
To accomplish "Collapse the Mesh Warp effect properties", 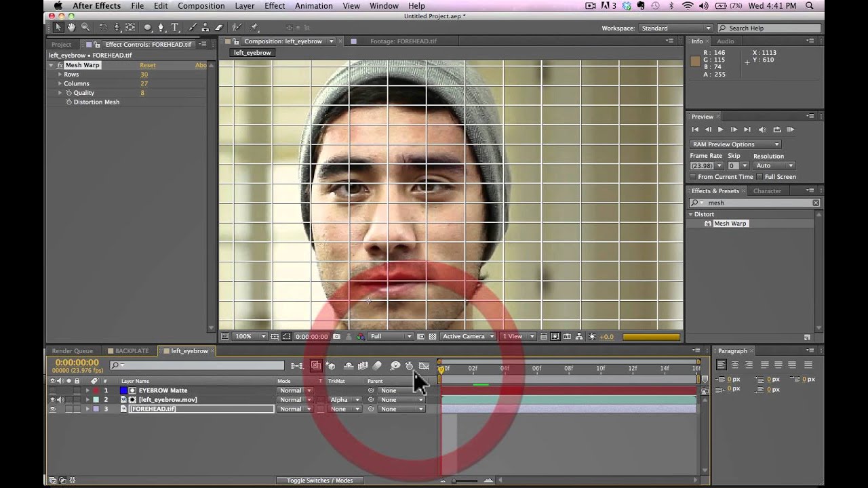I will pos(51,65).
